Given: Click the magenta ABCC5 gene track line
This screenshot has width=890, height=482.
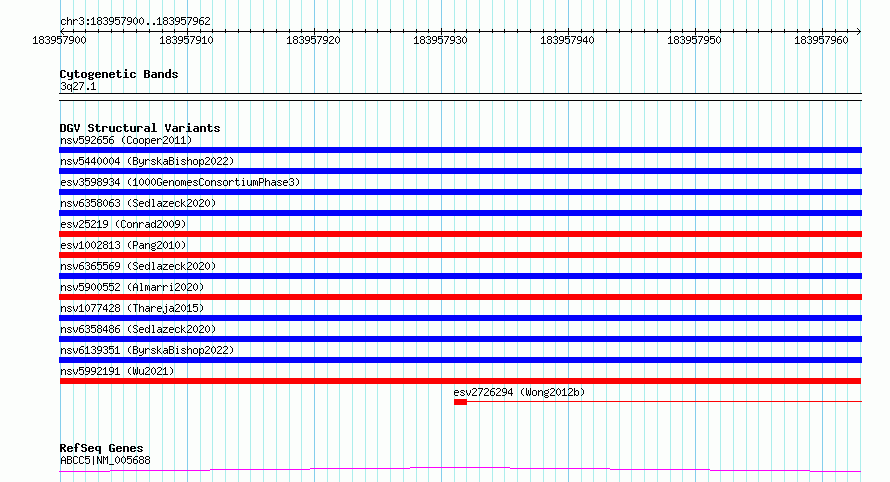Looking at the screenshot, I should 460,470.
